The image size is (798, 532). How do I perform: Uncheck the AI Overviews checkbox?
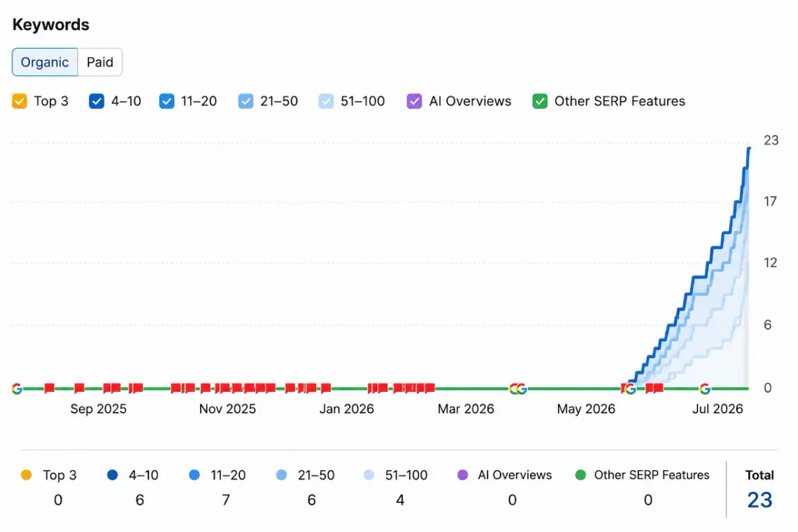coord(414,102)
